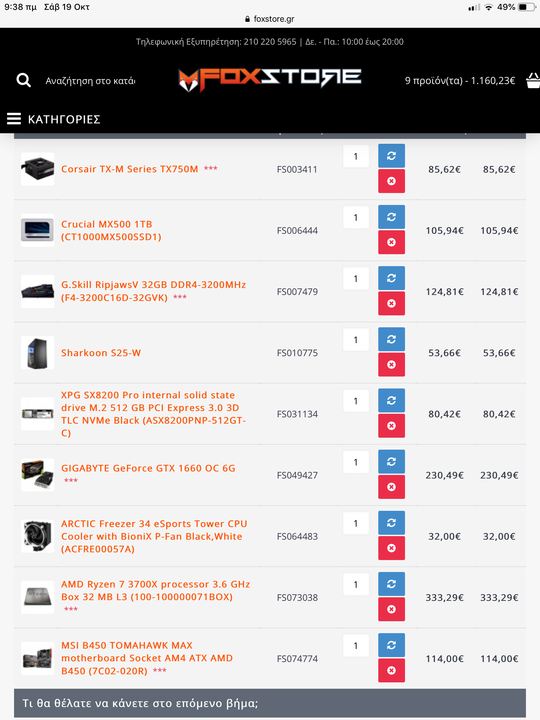This screenshot has height=720, width=540.
Task: Refresh quantity for AMD Ryzen 7 3700X
Action: coord(391,584)
